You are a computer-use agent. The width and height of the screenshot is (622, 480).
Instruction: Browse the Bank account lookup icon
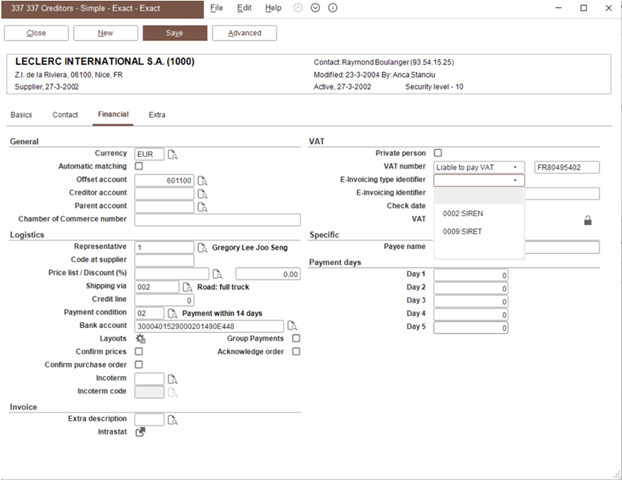tap(292, 326)
